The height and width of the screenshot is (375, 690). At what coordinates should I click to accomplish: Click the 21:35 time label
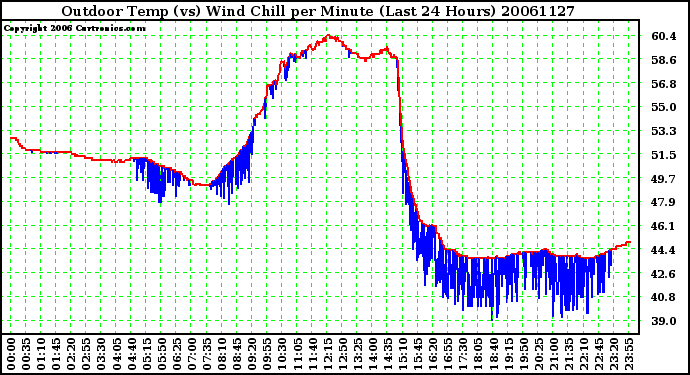coord(569,354)
